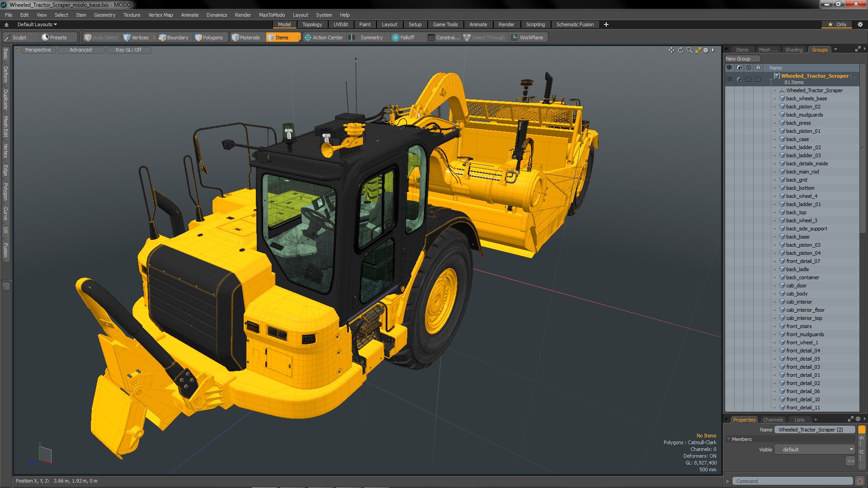Image resolution: width=868 pixels, height=488 pixels.
Task: Collapse the Members section
Action: (x=728, y=439)
